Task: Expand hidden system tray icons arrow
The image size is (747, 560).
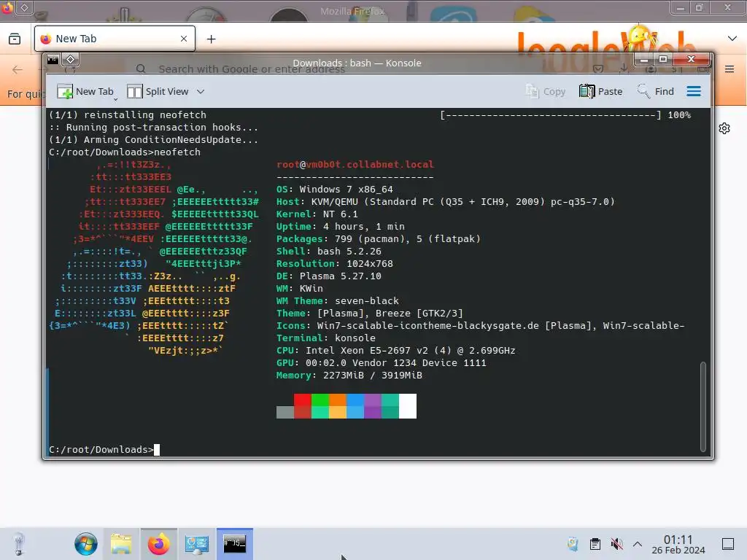Action: coord(638,544)
